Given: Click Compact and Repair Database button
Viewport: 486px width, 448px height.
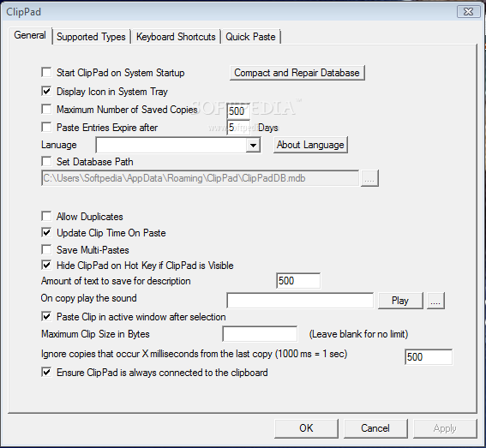Looking at the screenshot, I should 297,73.
